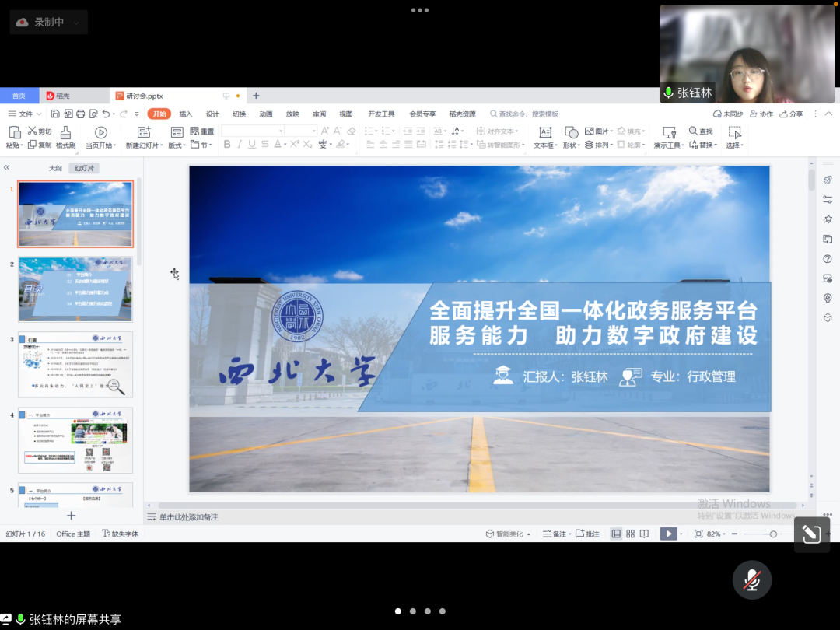The width and height of the screenshot is (840, 630).
Task: Insert a picture with the 图片 icon
Action: (x=599, y=131)
